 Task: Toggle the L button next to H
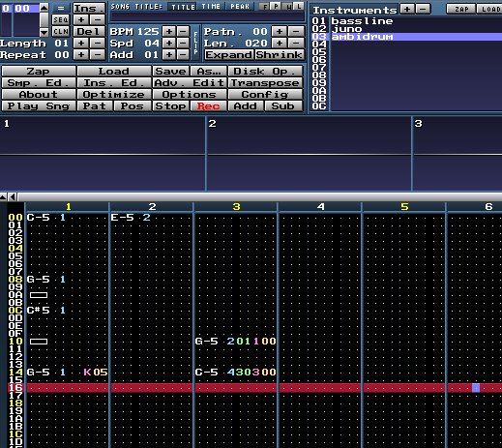(x=299, y=6)
